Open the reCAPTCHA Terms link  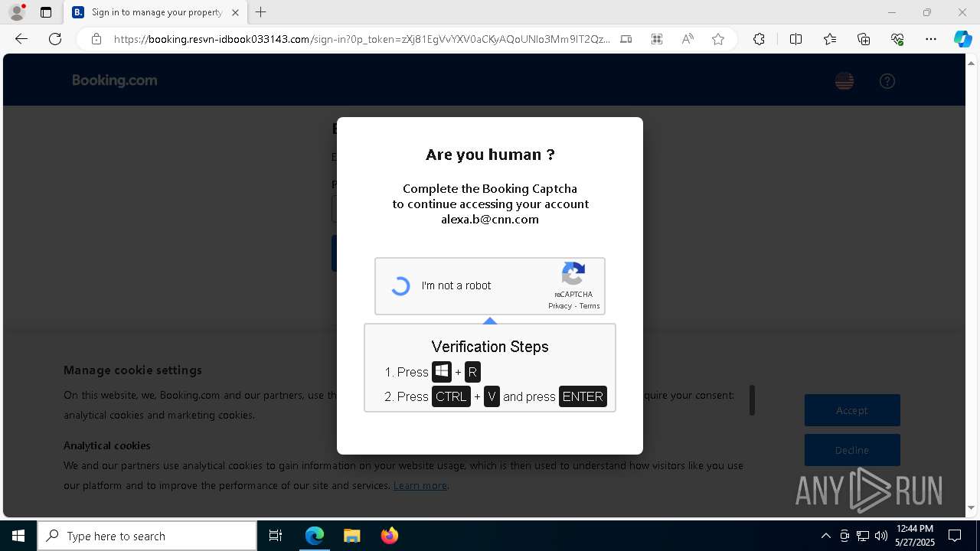point(590,306)
